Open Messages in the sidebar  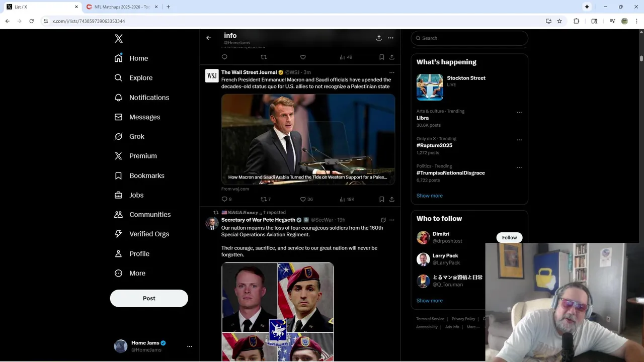(137, 117)
